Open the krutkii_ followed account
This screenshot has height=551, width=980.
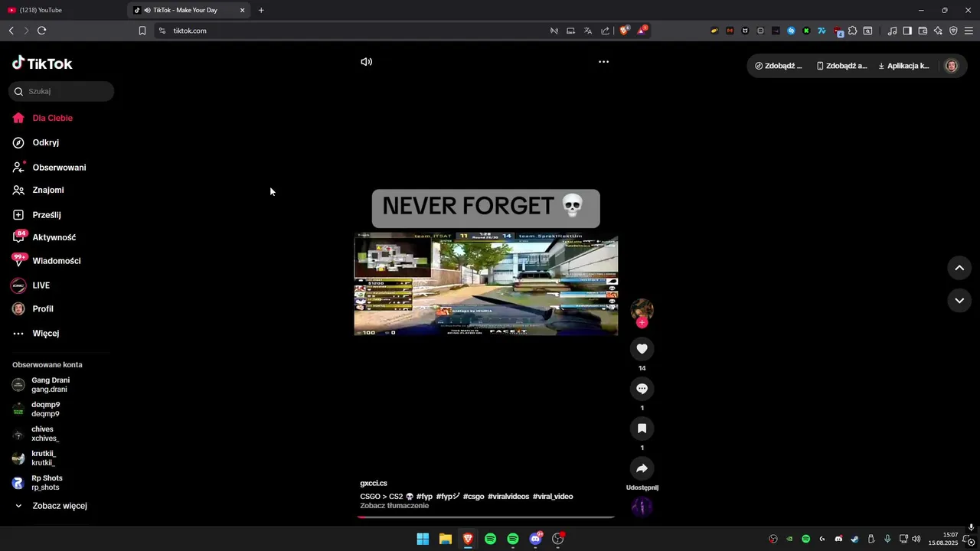point(43,458)
